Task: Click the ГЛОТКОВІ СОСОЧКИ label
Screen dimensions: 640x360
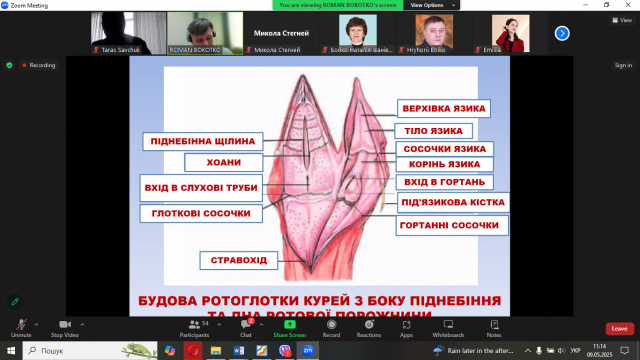Action: point(201,213)
